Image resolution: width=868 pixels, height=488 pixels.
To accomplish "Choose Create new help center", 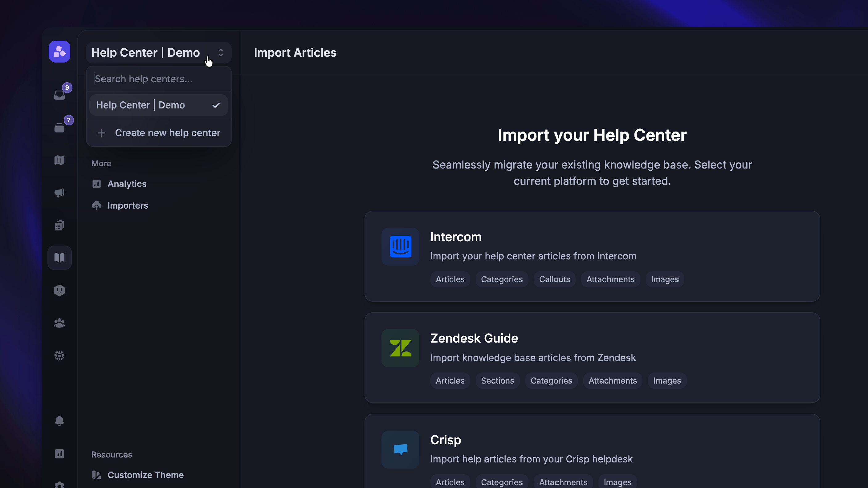I will point(159,133).
